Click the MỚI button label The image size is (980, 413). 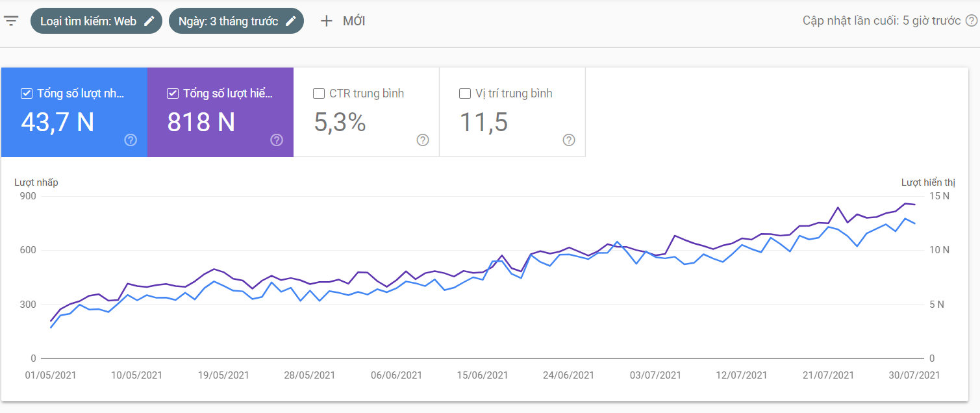[x=354, y=21]
